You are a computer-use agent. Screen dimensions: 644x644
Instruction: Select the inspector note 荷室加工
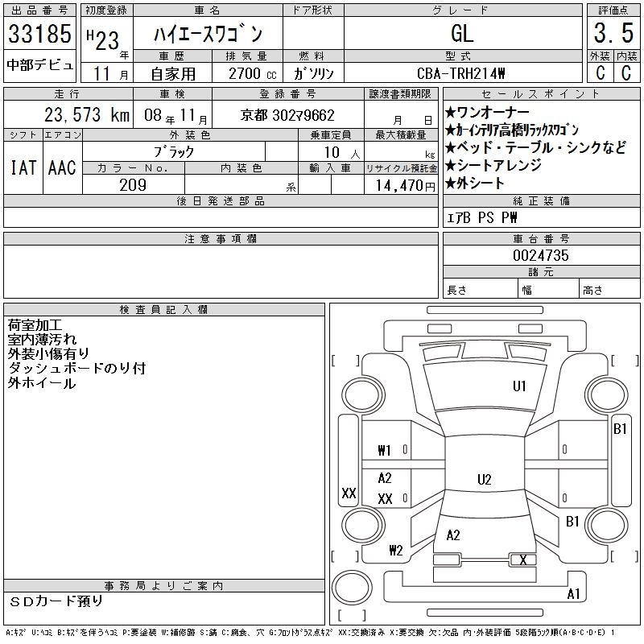(x=35, y=325)
